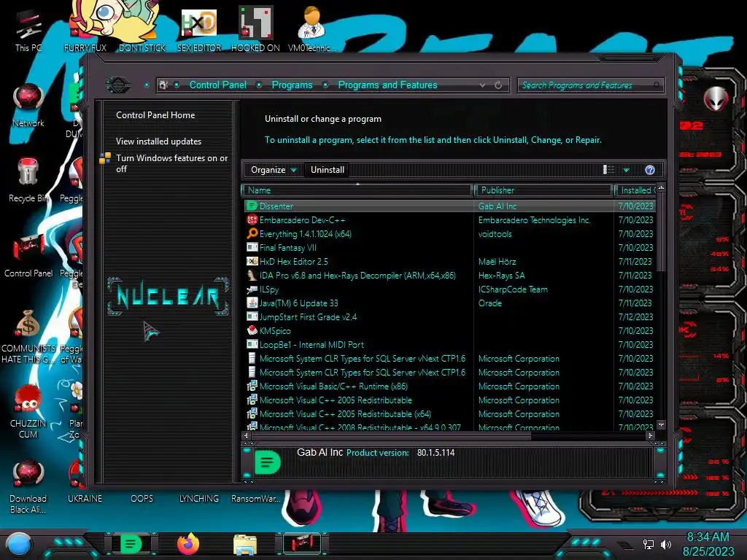This screenshot has width=747, height=560.
Task: Click the voidtools publisher cell
Action: tap(495, 234)
